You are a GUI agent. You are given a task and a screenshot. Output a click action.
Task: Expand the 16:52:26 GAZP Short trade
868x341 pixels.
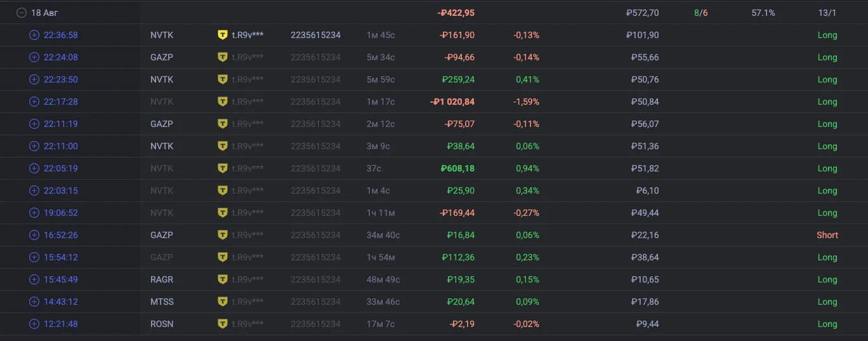34,235
